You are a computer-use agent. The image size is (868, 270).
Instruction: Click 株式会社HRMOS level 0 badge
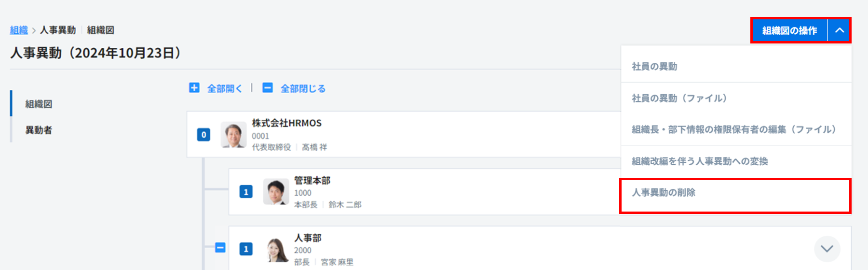pos(203,135)
